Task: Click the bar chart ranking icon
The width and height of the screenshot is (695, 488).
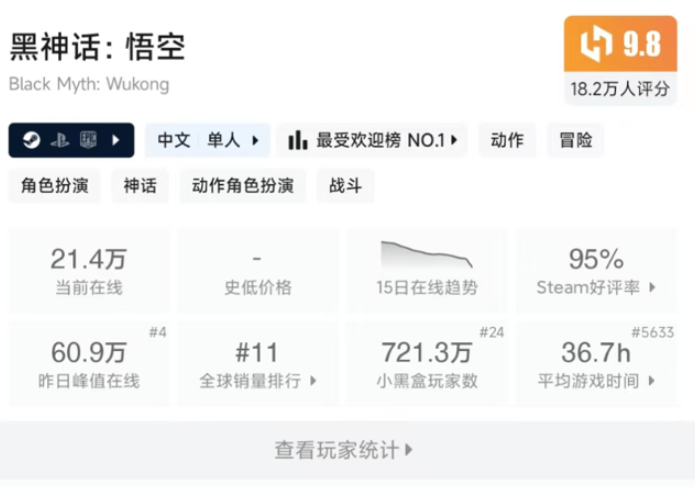Action: point(297,140)
